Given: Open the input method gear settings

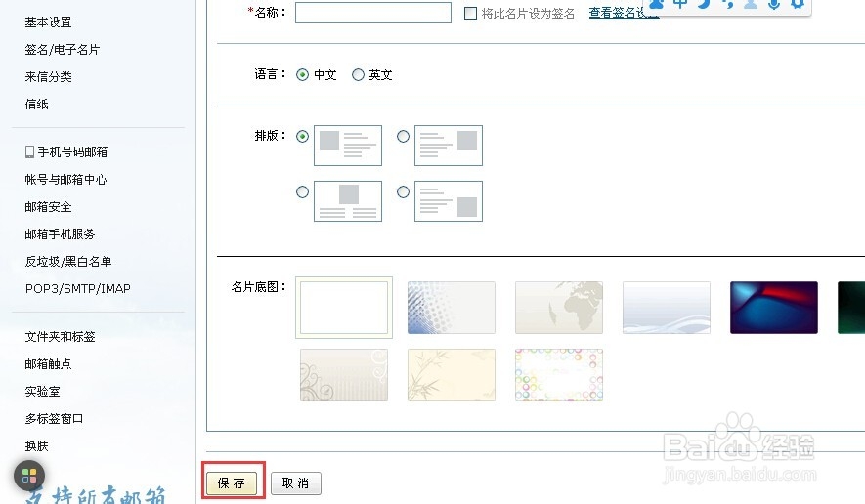Looking at the screenshot, I should tap(798, 4).
